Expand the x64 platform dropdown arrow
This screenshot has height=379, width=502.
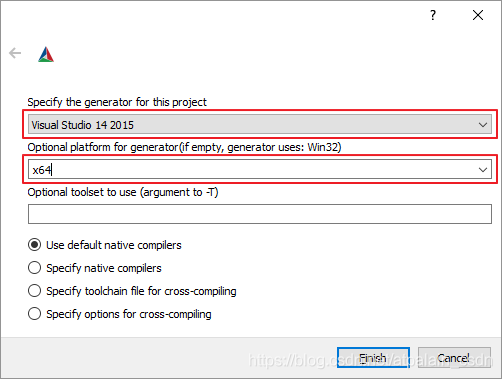(483, 170)
